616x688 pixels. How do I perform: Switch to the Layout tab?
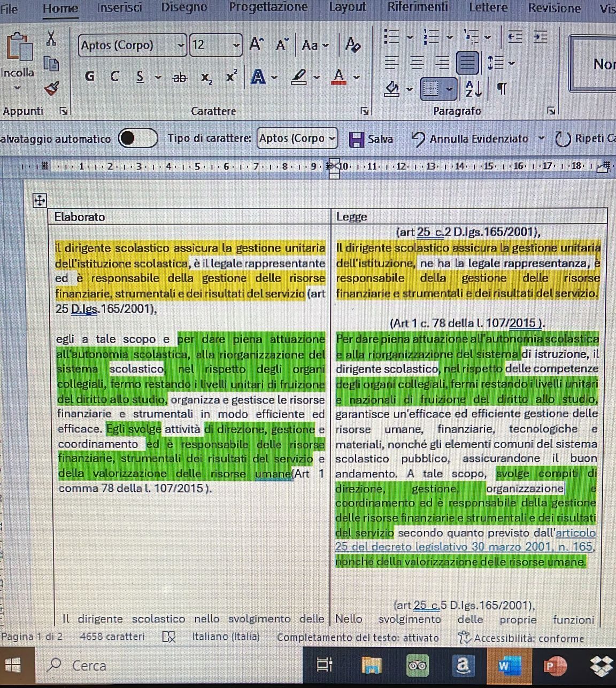coord(348,7)
